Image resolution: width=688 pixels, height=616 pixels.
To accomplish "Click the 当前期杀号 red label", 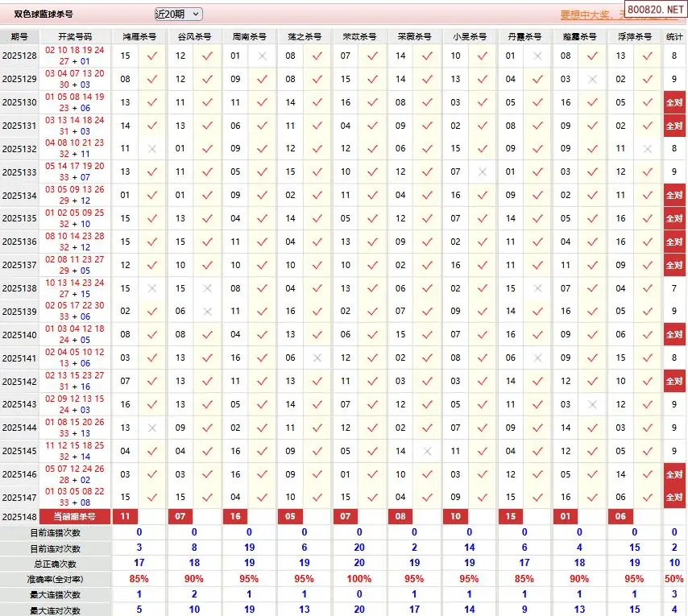I will click(x=75, y=516).
